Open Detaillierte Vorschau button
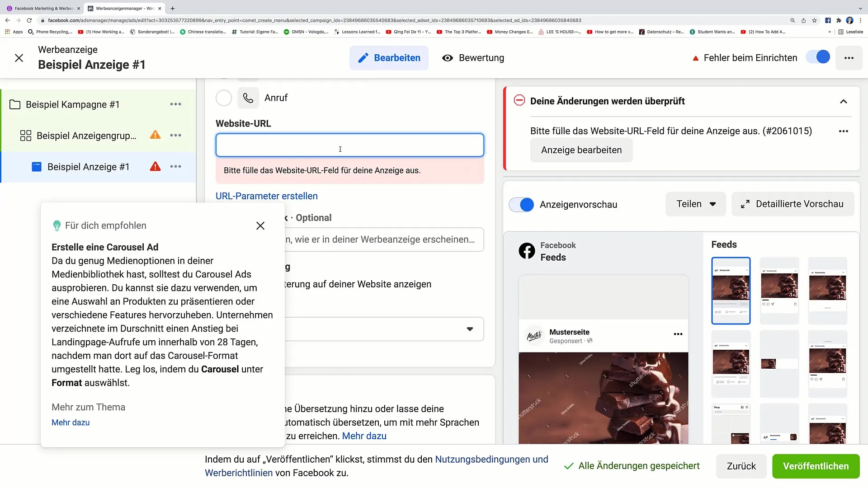The width and height of the screenshot is (868, 488). click(x=793, y=204)
